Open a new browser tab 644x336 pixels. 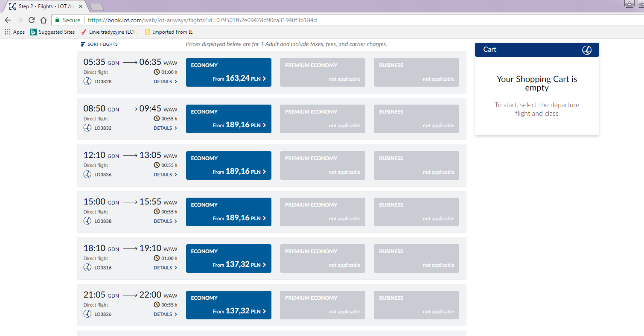pyautogui.click(x=96, y=6)
